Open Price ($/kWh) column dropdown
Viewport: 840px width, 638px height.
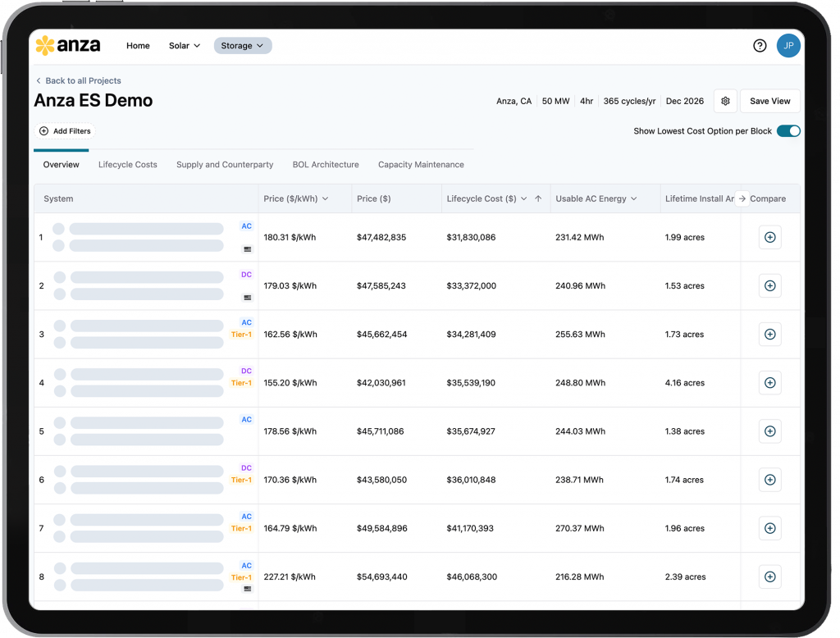click(326, 198)
